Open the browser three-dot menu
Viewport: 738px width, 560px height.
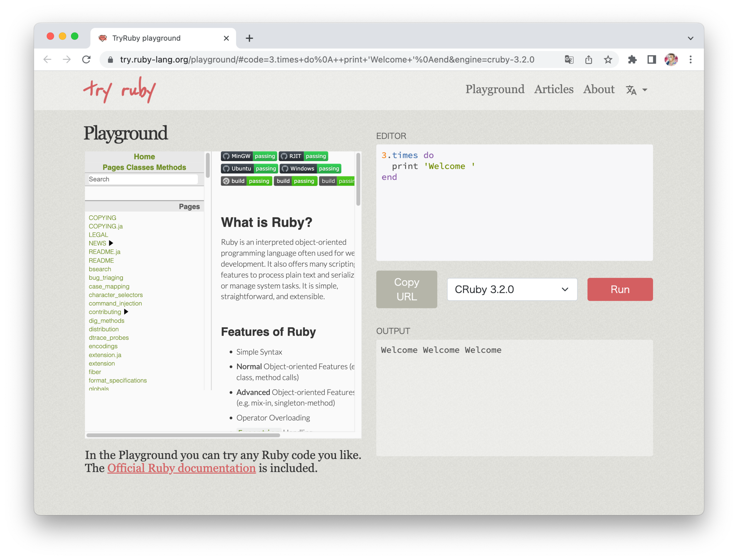pos(691,59)
